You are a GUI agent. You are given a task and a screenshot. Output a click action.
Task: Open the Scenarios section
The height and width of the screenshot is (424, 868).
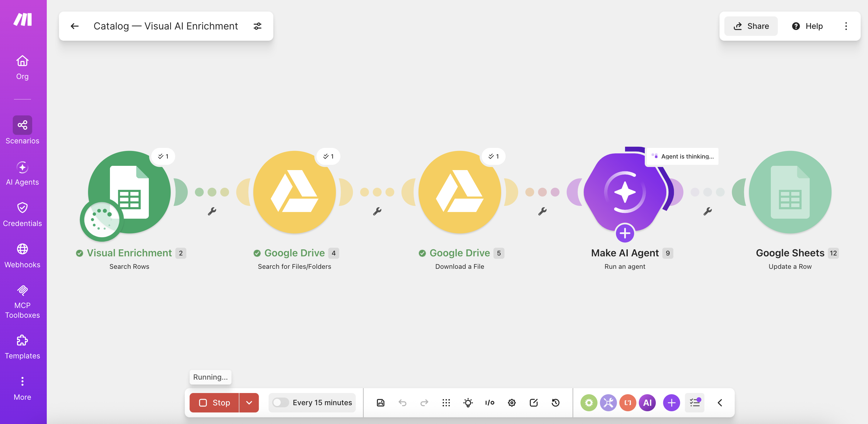coord(22,130)
